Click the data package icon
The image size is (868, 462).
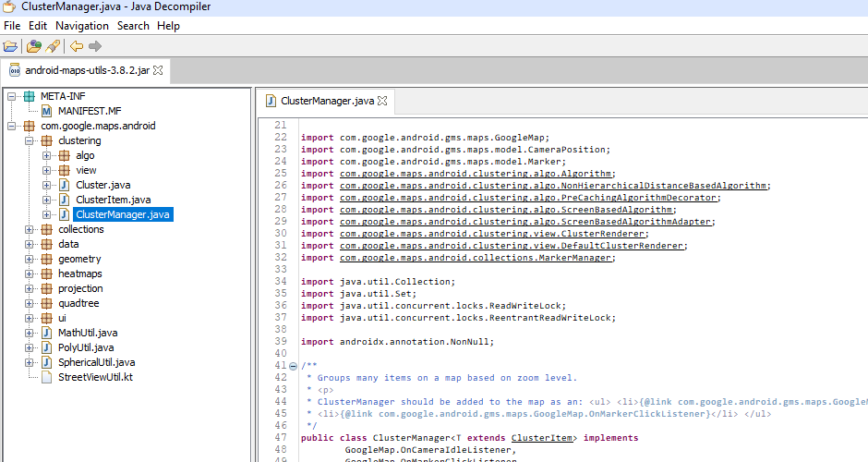tap(47, 244)
